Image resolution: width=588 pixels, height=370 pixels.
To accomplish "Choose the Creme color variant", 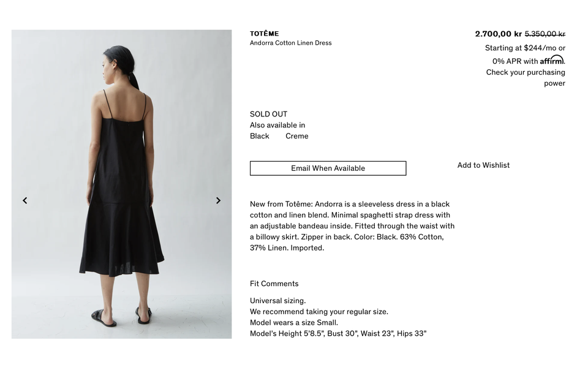I will tap(296, 136).
